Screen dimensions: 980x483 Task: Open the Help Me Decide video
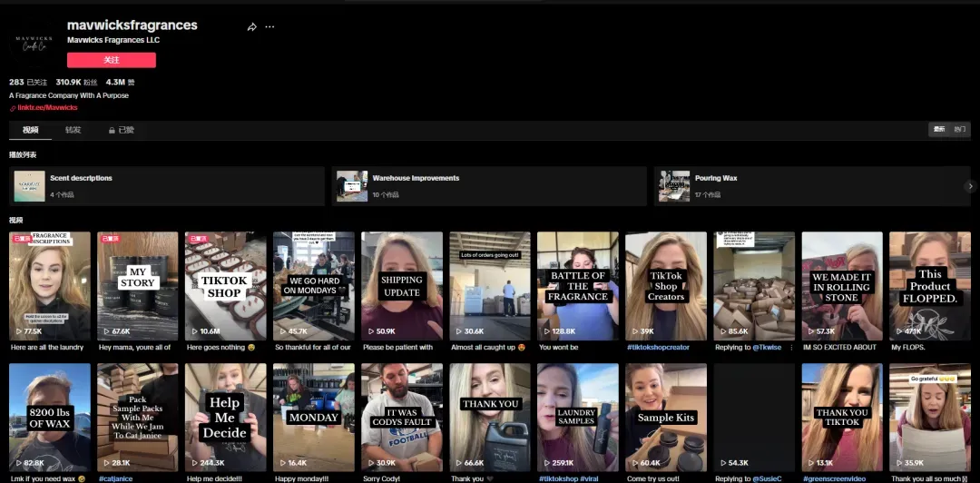226,418
